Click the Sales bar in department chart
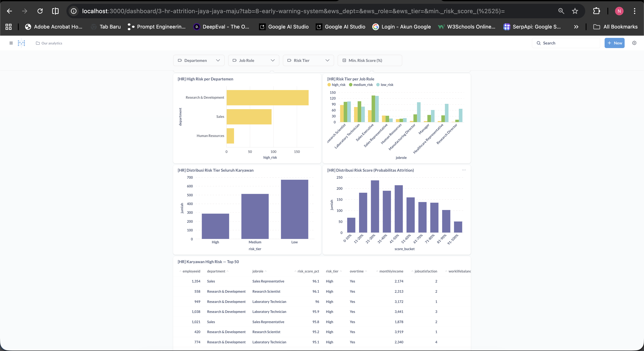Screen dimensions: 644x351 click(x=249, y=117)
